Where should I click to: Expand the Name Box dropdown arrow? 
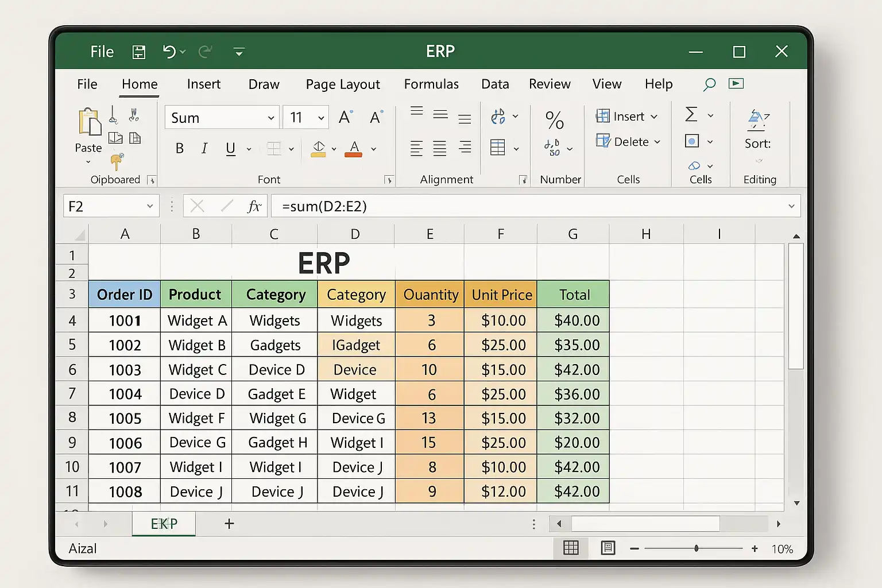click(x=150, y=206)
